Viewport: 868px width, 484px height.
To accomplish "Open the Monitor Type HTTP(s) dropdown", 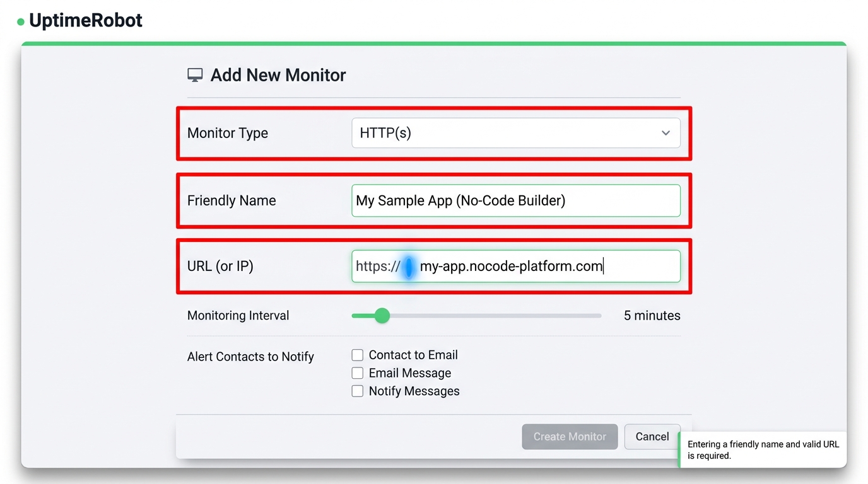I will [505, 133].
